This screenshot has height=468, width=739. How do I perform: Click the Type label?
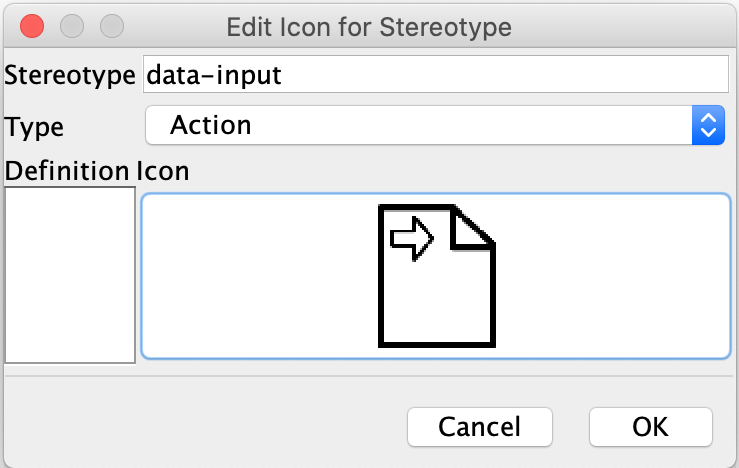35,126
